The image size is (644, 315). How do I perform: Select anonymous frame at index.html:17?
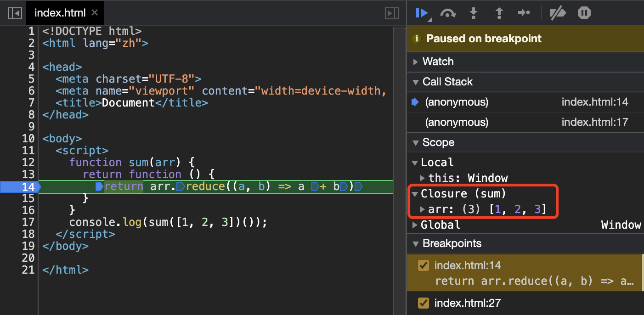pos(525,122)
